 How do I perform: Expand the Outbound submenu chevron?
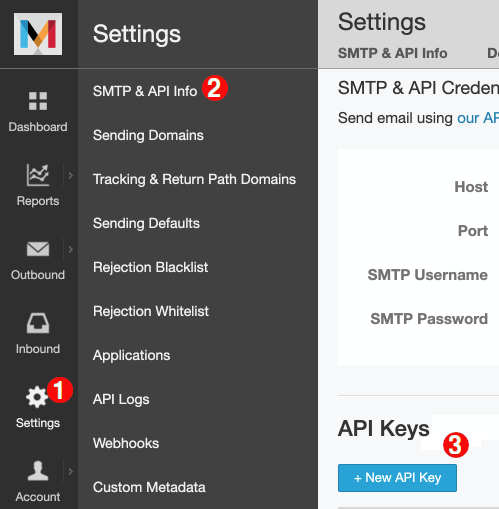tap(70, 249)
